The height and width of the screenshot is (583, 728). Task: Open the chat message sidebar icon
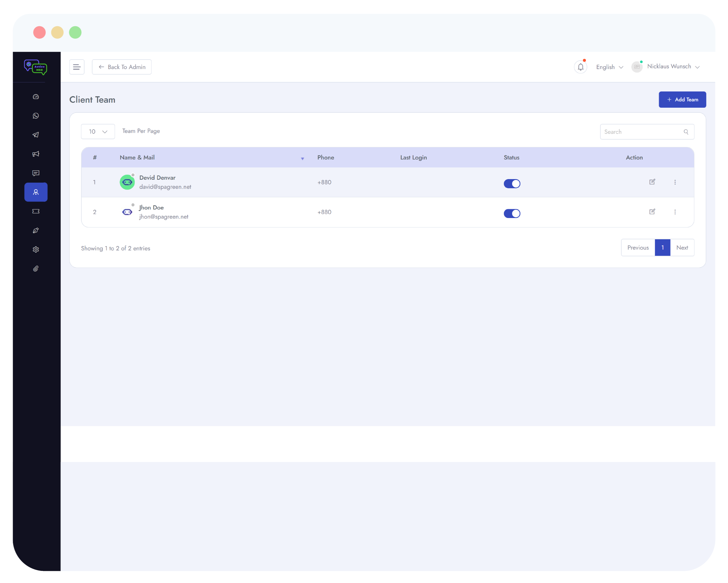click(x=36, y=173)
